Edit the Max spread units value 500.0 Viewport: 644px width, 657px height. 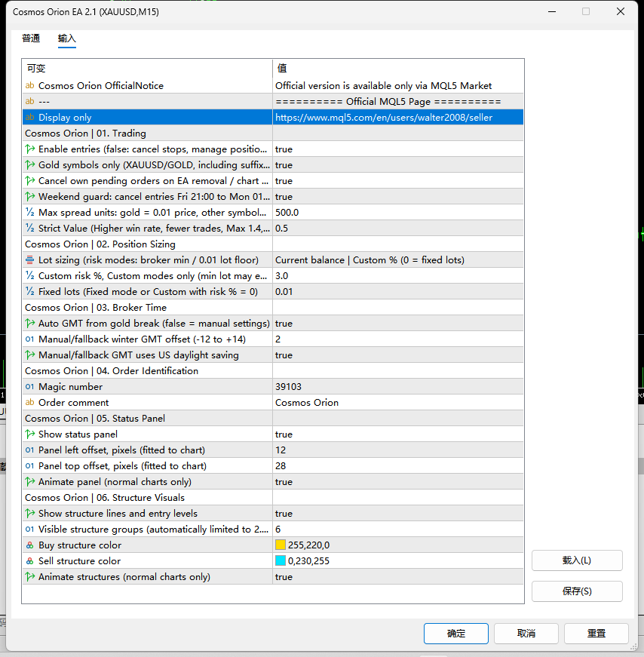[397, 213]
